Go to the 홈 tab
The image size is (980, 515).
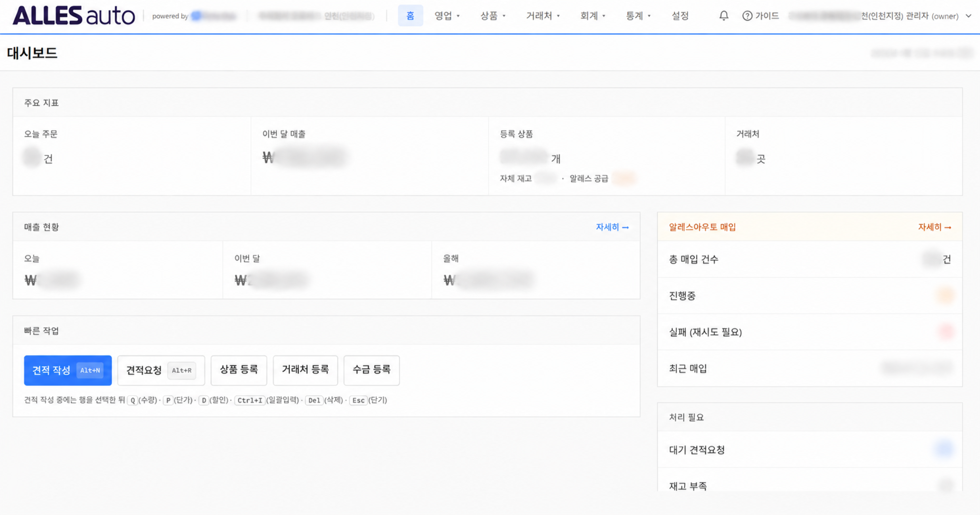coord(410,16)
